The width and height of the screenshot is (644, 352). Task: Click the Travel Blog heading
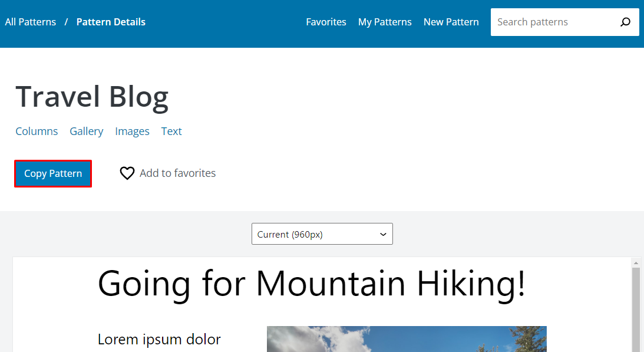pyautogui.click(x=92, y=96)
